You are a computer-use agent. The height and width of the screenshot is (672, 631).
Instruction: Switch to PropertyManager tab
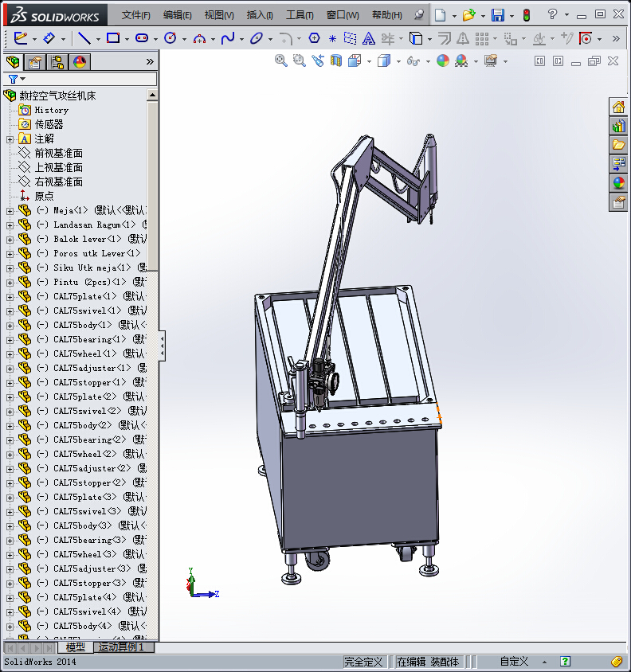tap(35, 62)
